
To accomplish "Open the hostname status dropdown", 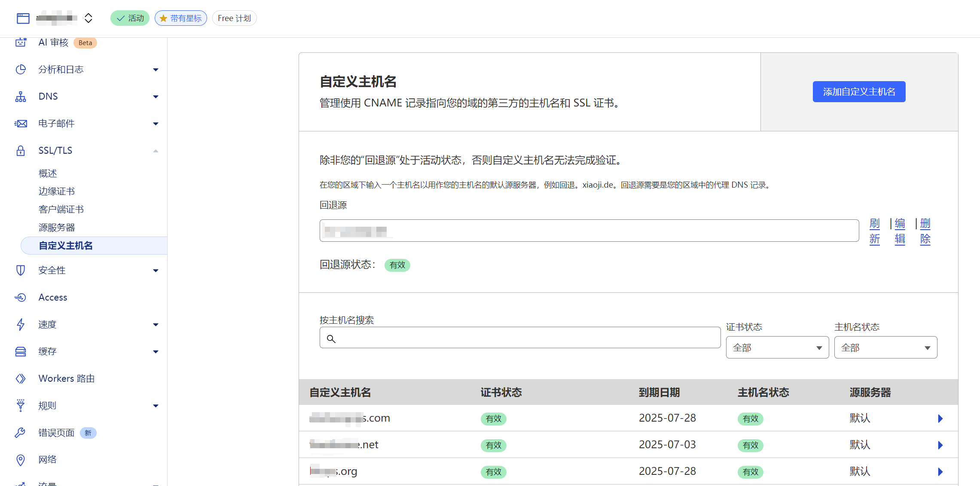I will coord(885,348).
